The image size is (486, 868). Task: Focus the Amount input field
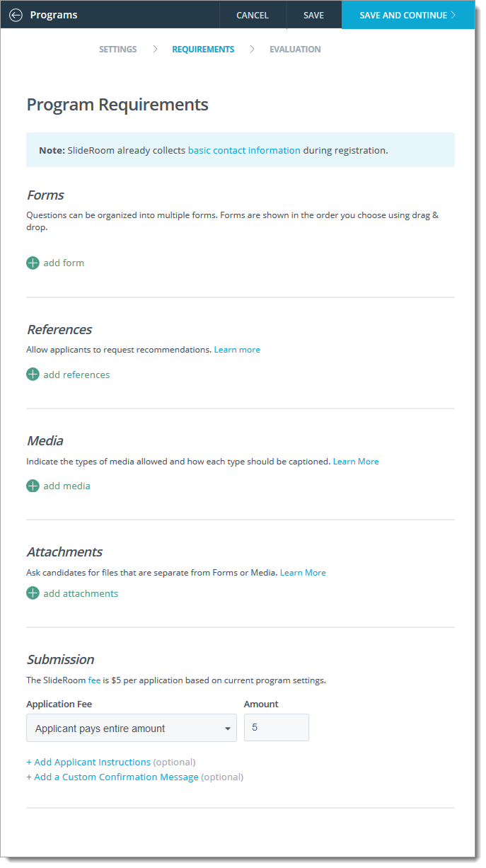(277, 727)
